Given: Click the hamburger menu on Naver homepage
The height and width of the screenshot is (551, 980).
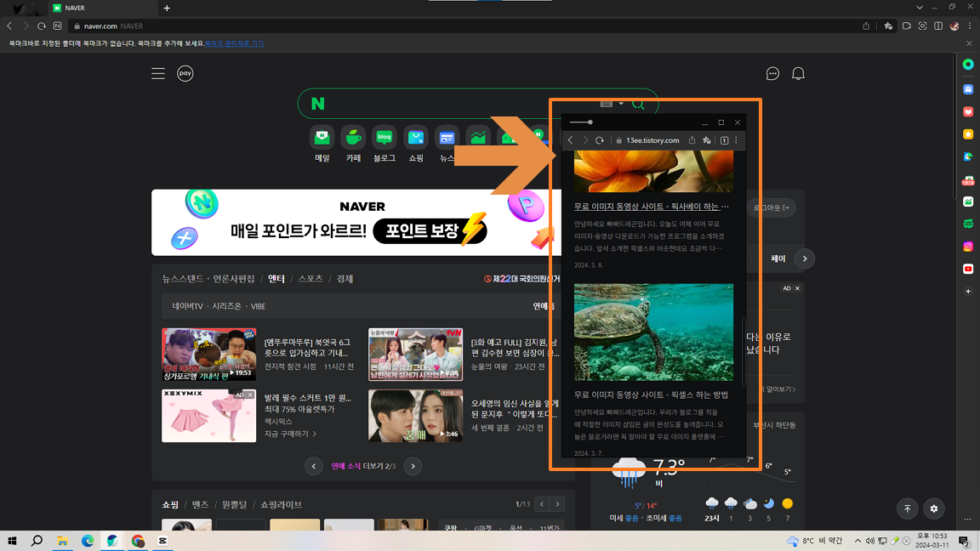Looking at the screenshot, I should [158, 73].
